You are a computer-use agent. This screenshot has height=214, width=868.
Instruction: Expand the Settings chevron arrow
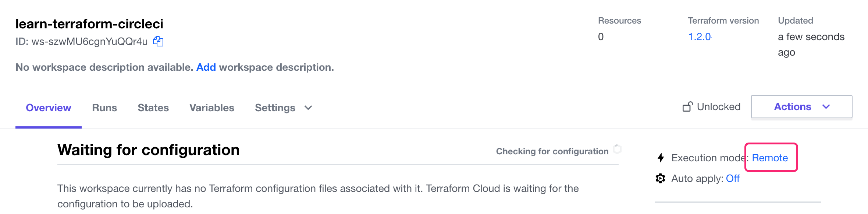pos(308,108)
